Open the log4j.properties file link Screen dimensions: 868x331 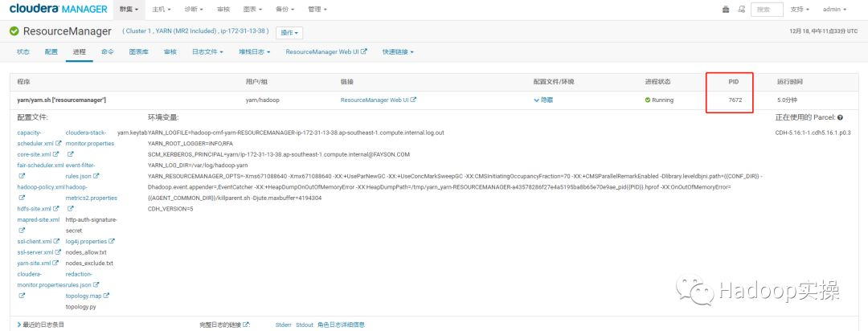tap(86, 241)
